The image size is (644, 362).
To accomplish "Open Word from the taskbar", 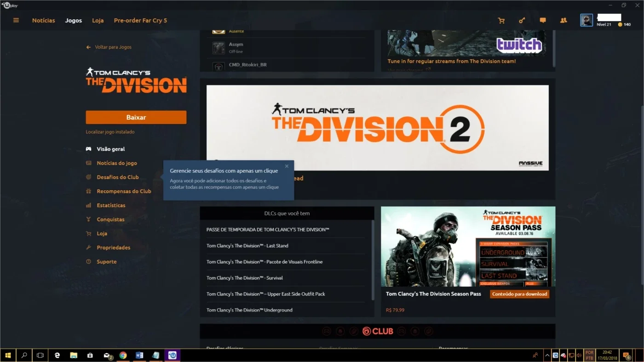I will pos(139,355).
